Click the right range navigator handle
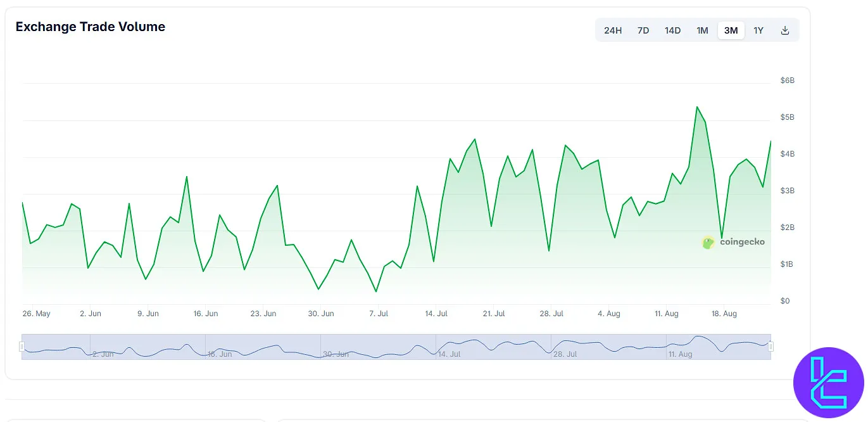The width and height of the screenshot is (868, 422). 771,347
